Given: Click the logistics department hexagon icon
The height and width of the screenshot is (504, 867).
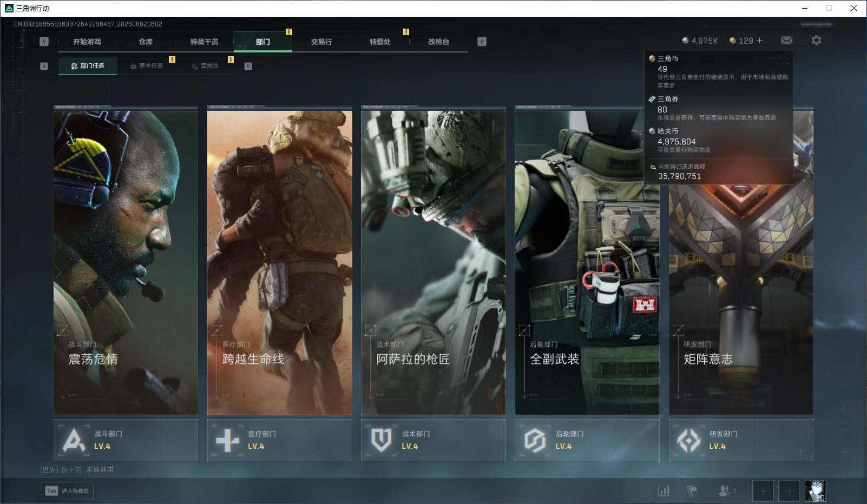Looking at the screenshot, I should pyautogui.click(x=535, y=440).
